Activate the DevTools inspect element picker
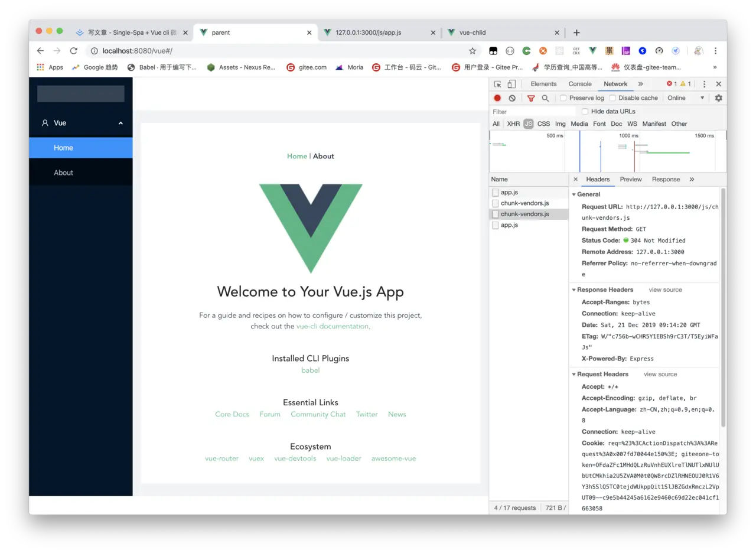756x553 pixels. [x=498, y=84]
